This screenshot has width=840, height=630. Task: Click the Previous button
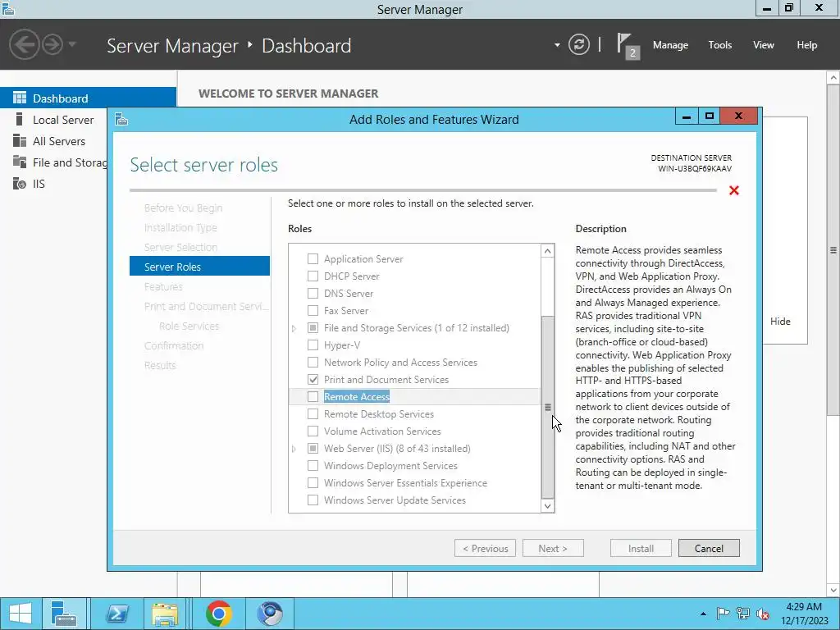click(485, 548)
